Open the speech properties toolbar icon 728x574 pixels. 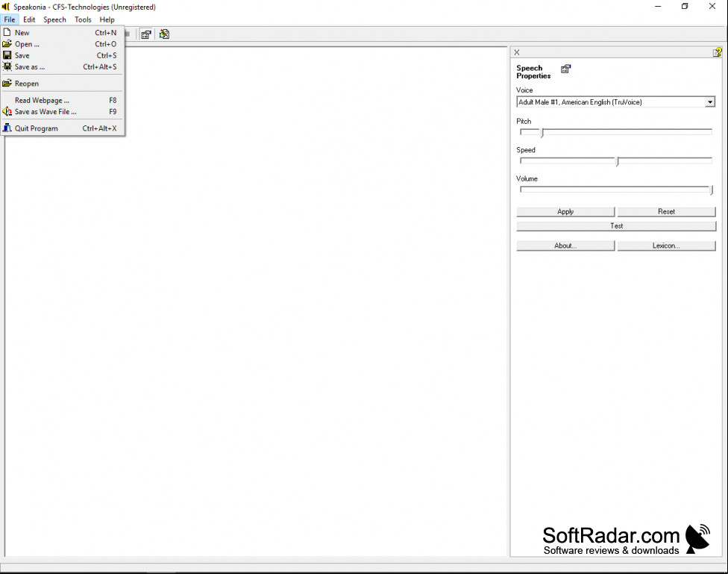click(x=145, y=34)
